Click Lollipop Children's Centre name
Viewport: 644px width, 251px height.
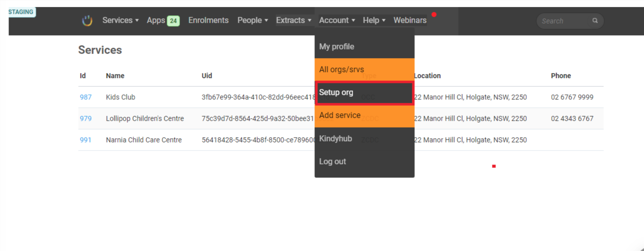pyautogui.click(x=145, y=118)
